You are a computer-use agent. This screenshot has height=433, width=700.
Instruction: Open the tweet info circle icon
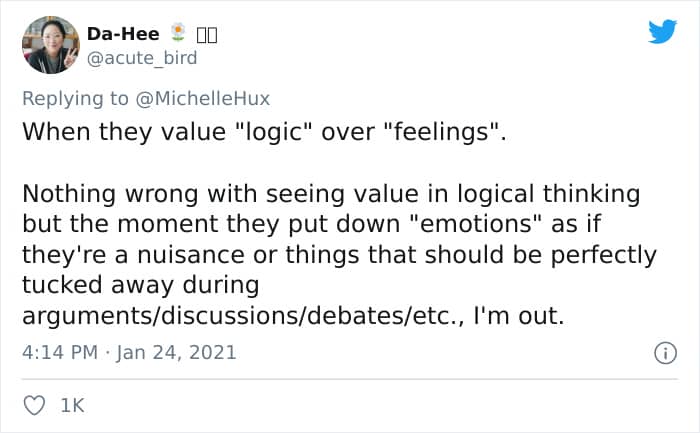tap(662, 352)
